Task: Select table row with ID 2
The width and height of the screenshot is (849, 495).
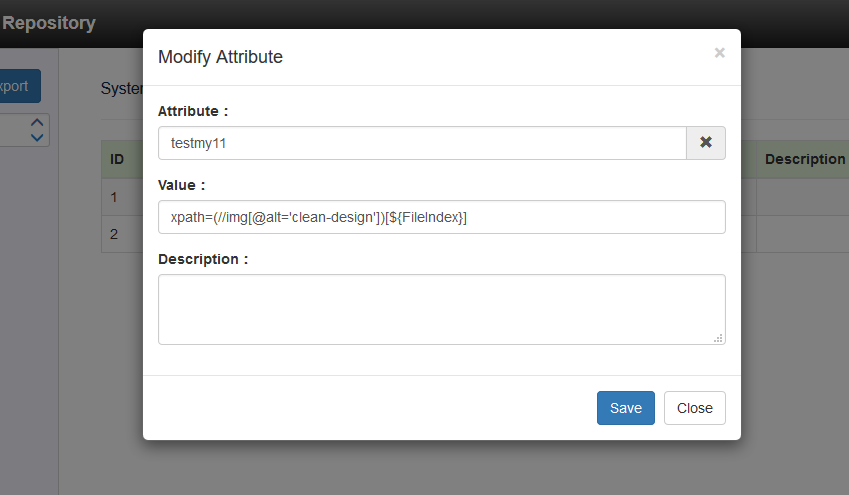Action: [x=122, y=234]
